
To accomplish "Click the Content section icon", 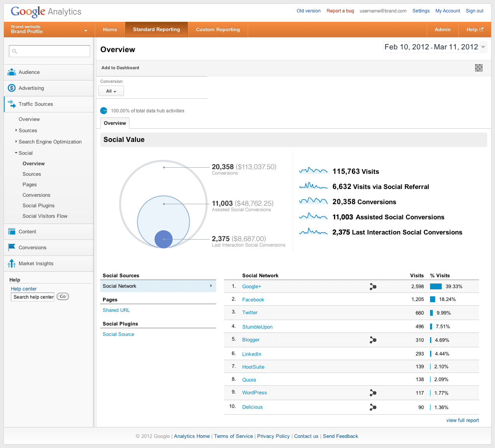I will 12,231.
